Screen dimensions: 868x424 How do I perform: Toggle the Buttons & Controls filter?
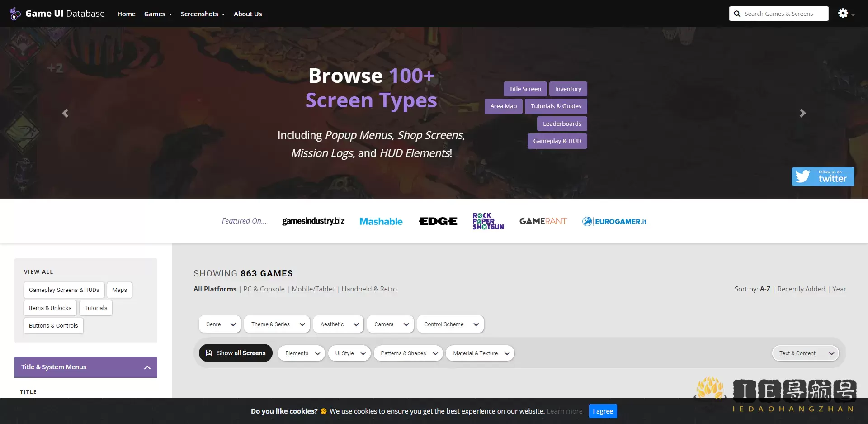point(53,325)
